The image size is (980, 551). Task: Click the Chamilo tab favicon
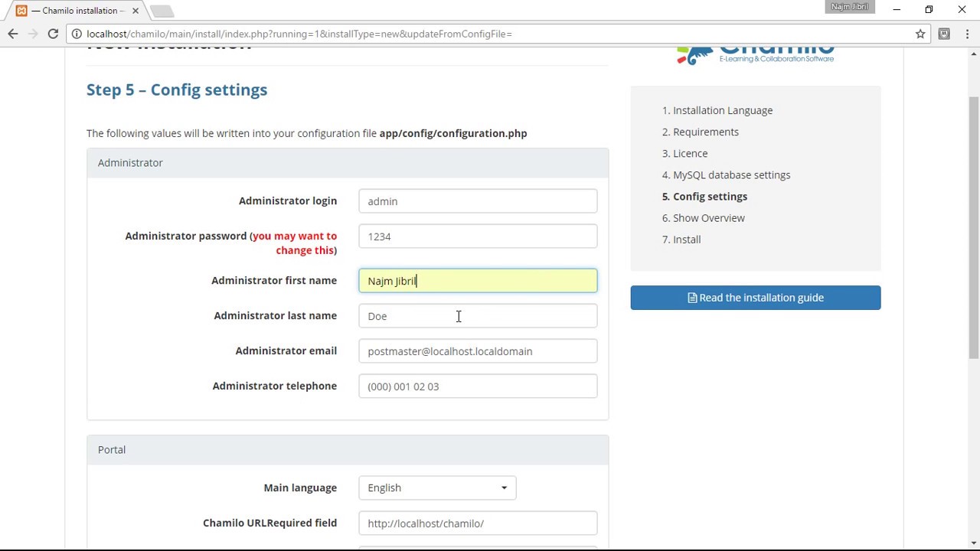pos(21,11)
